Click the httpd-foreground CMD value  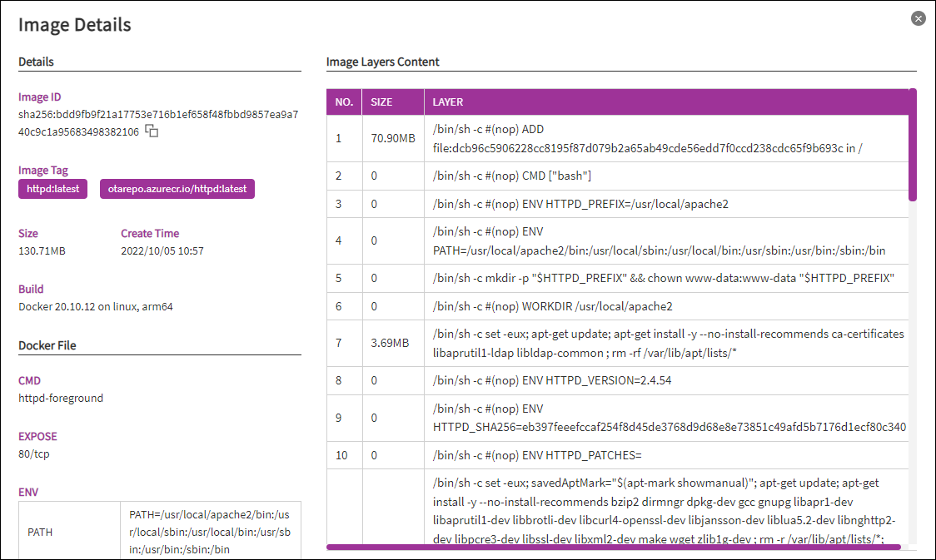(x=61, y=399)
